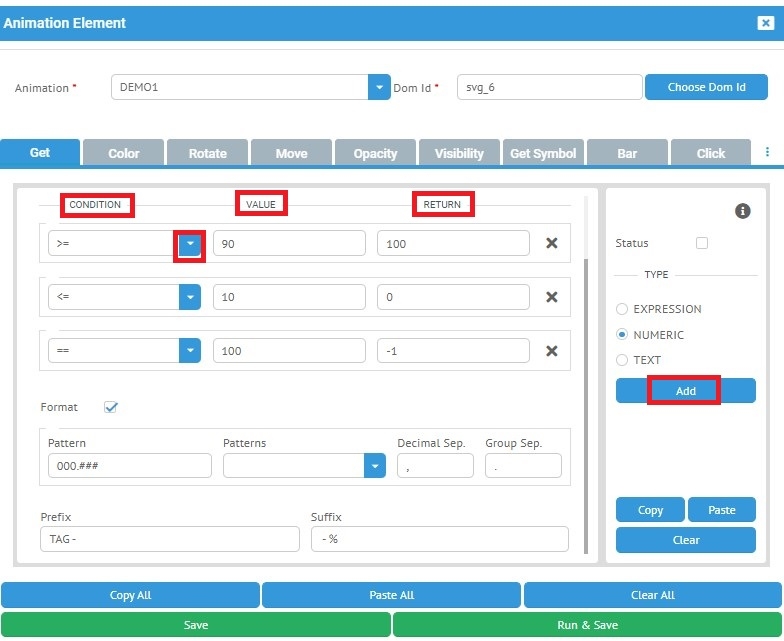Open the tab overflow three-dot menu
Viewport: 784px width, 641px height.
[767, 152]
